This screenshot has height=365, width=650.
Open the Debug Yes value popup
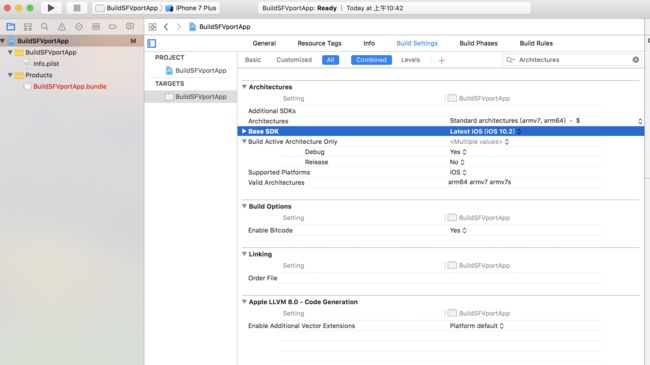coord(458,152)
